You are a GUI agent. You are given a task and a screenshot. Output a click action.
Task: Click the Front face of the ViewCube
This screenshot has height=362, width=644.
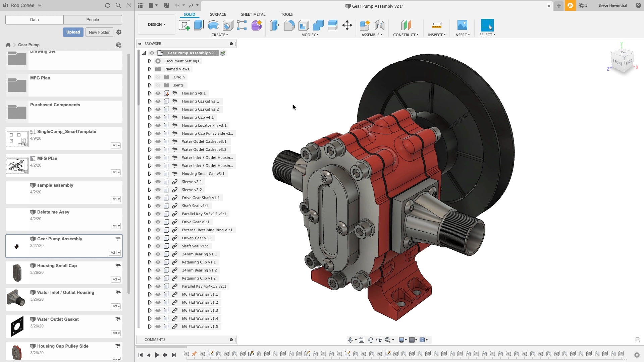tap(616, 62)
